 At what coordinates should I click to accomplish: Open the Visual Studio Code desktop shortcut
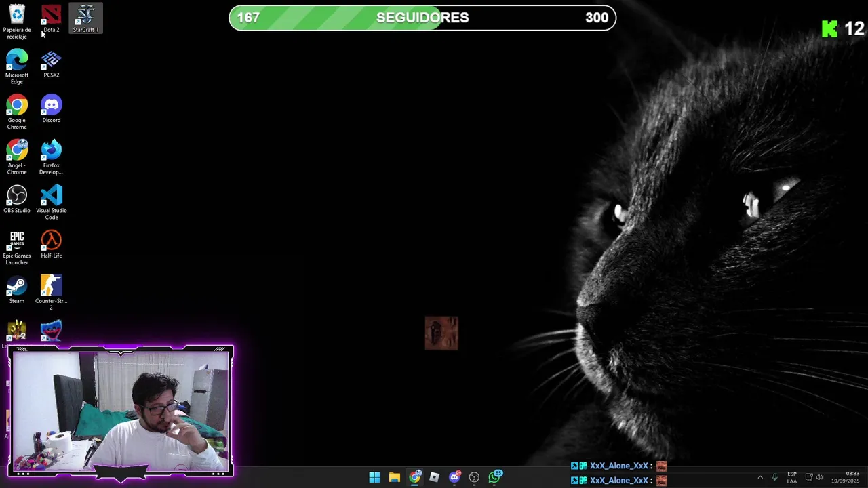52,203
